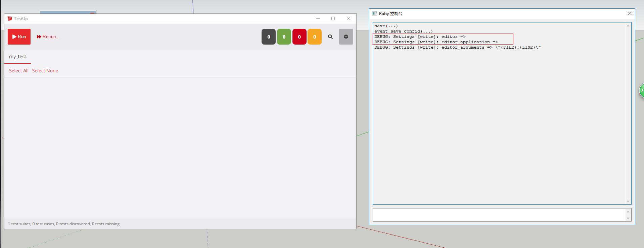Click the Ruby console command input field
Image resolution: width=644 pixels, height=248 pixels.
coord(499,215)
